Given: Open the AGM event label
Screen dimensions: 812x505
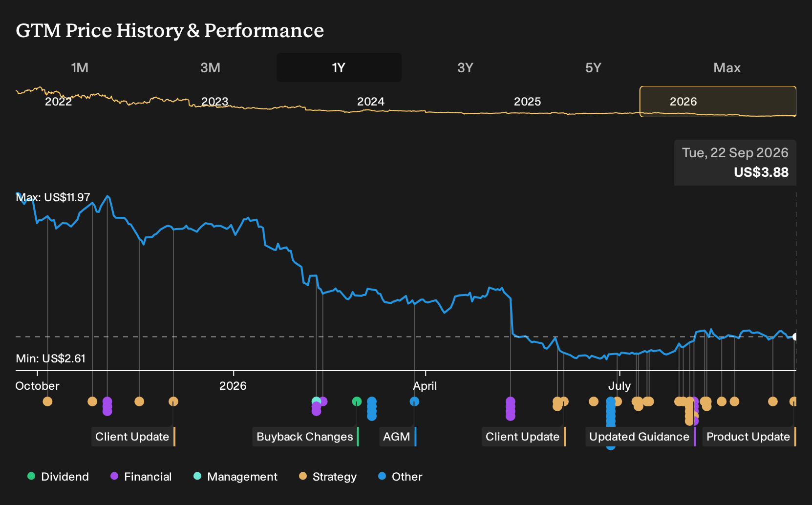Looking at the screenshot, I should point(398,437).
